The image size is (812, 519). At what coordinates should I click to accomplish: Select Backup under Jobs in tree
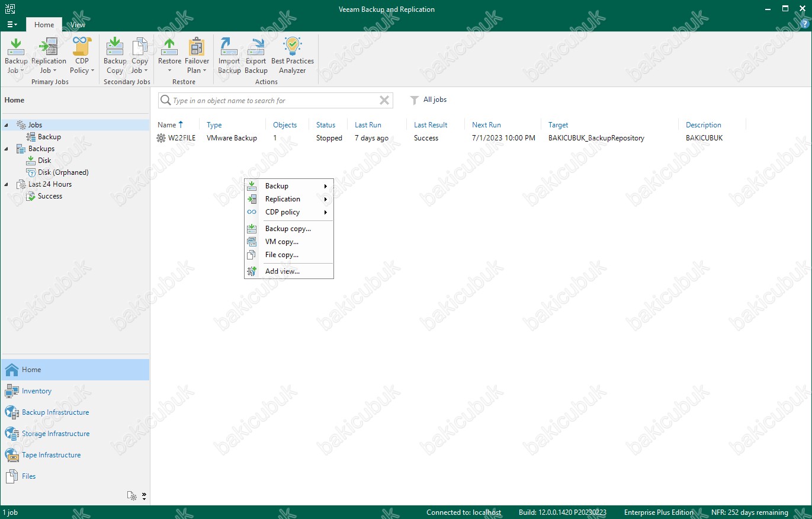49,137
